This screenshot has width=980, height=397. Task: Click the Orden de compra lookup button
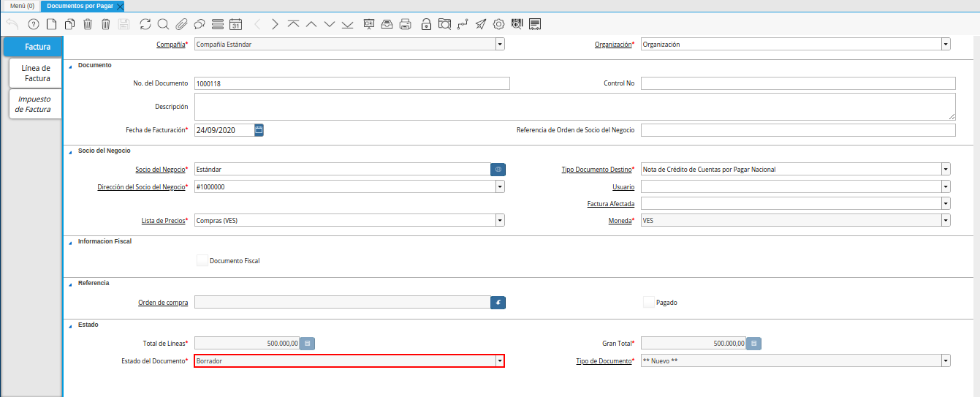[498, 302]
